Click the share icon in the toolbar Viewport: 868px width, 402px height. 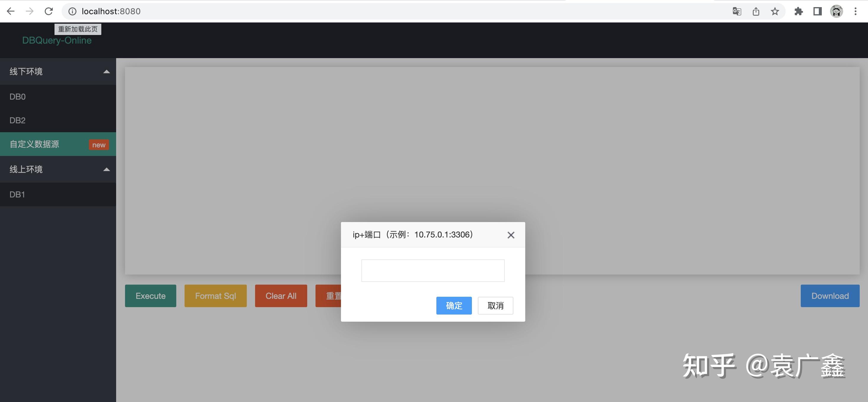[756, 11]
